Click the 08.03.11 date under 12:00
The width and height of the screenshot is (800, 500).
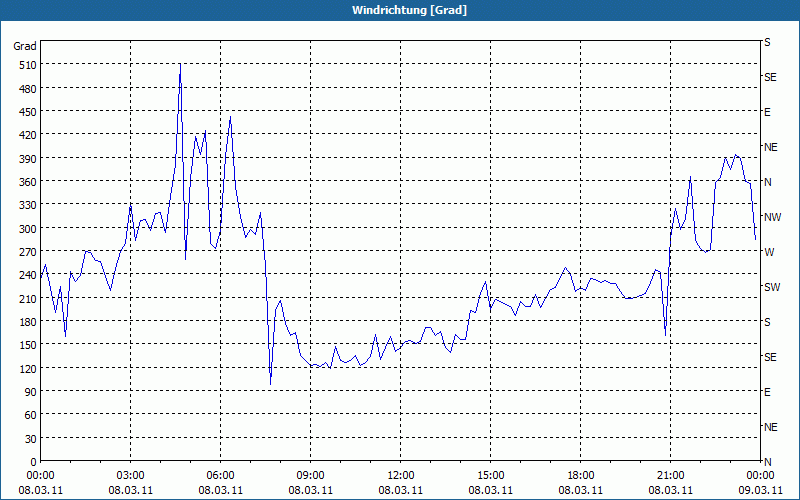[401, 490]
